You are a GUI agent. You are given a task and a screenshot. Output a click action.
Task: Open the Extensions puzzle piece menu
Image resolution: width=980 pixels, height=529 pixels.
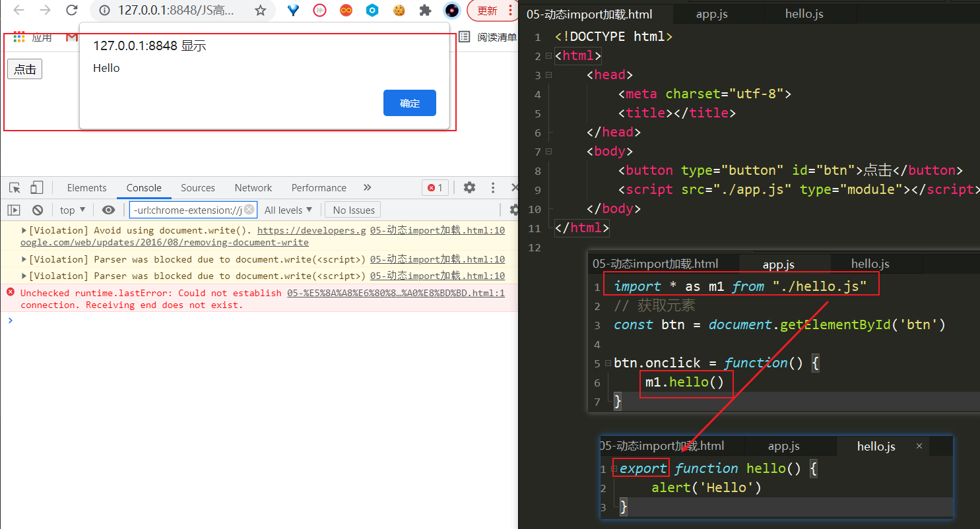pos(426,11)
